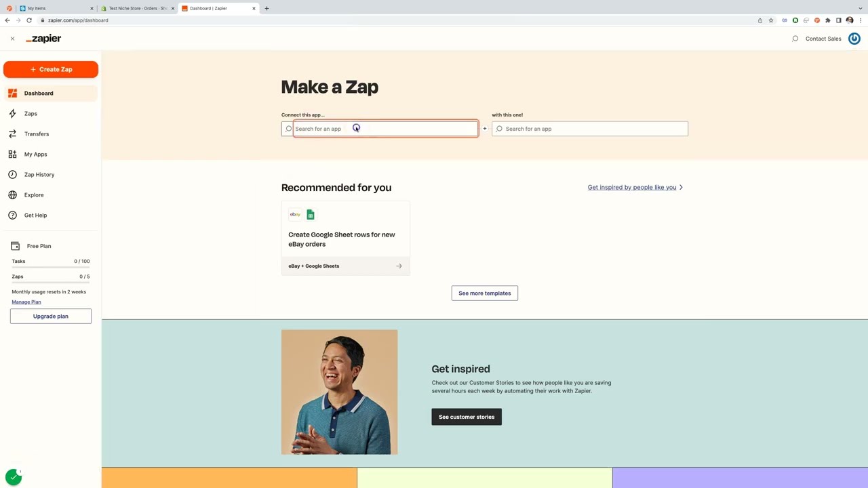
Task: Click the Upgrade plan button
Action: [51, 316]
